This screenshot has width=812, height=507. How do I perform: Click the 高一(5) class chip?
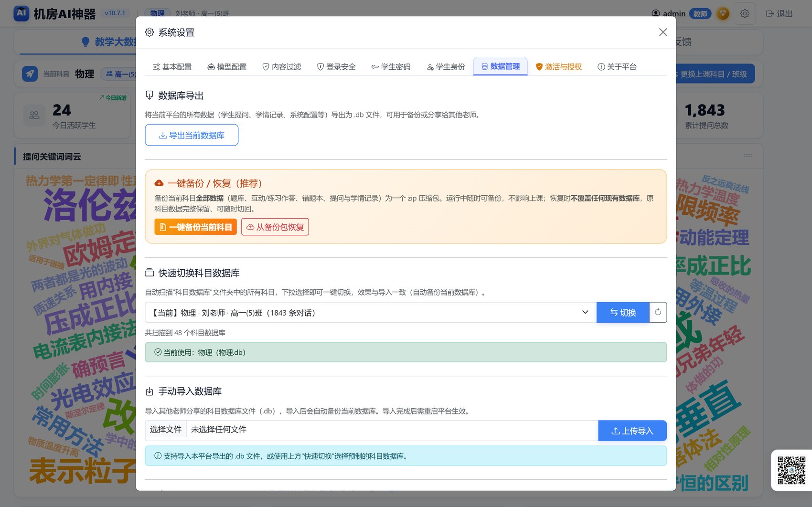pyautogui.click(x=120, y=74)
